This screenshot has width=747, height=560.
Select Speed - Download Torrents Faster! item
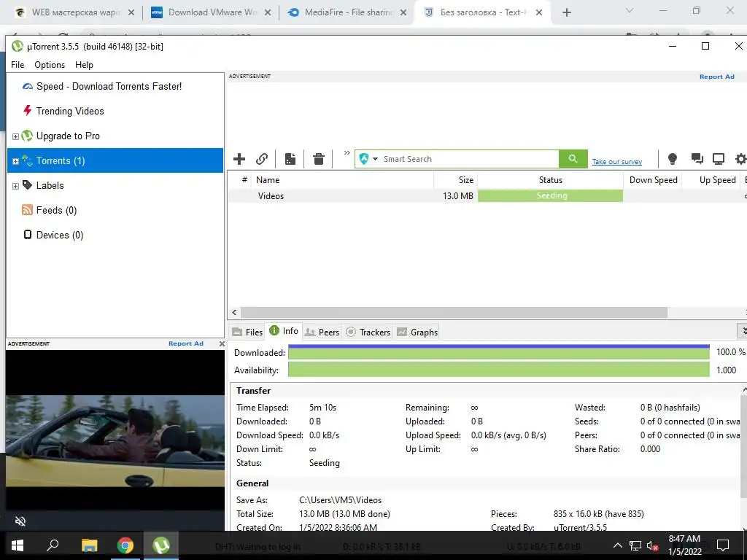(x=109, y=86)
